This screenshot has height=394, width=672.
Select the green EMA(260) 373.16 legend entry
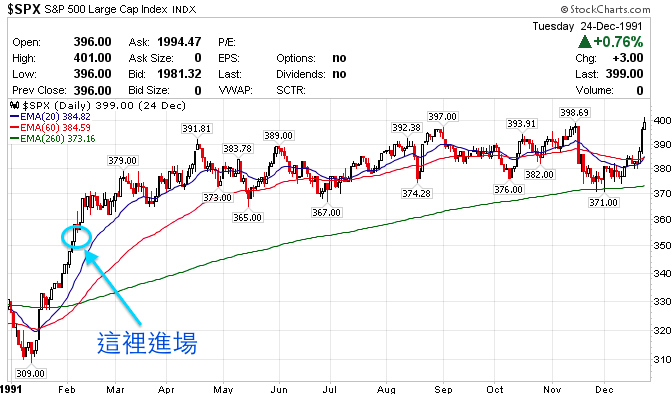(52, 138)
